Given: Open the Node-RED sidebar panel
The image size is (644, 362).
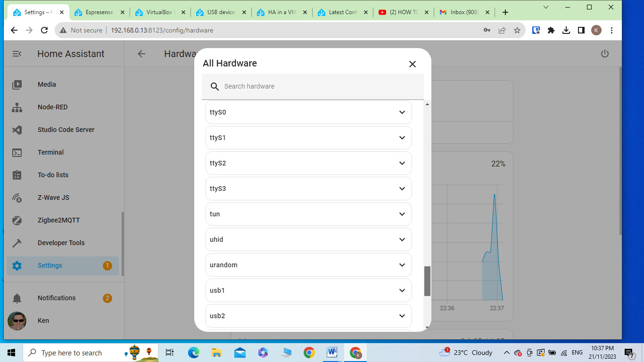Looking at the screenshot, I should coord(53,107).
